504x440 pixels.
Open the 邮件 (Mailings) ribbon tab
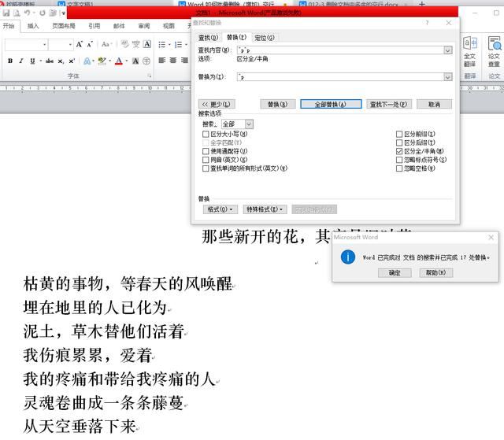pyautogui.click(x=119, y=26)
